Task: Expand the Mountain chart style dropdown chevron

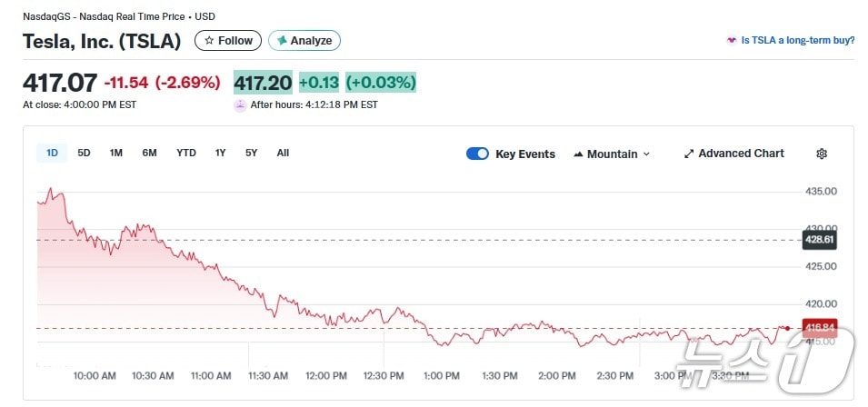Action: pos(647,154)
